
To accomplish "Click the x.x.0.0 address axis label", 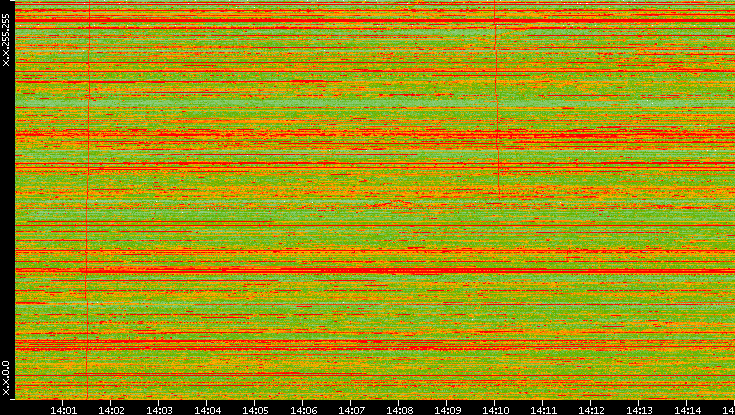I will (6, 378).
